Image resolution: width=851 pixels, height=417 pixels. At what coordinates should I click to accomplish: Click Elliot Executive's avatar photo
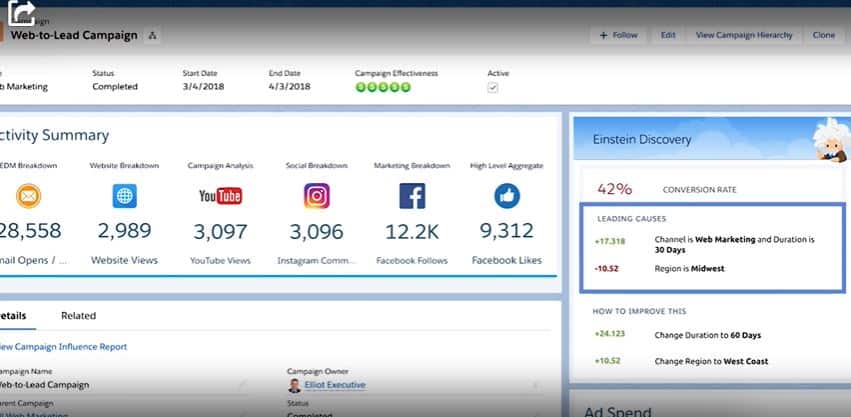point(294,386)
